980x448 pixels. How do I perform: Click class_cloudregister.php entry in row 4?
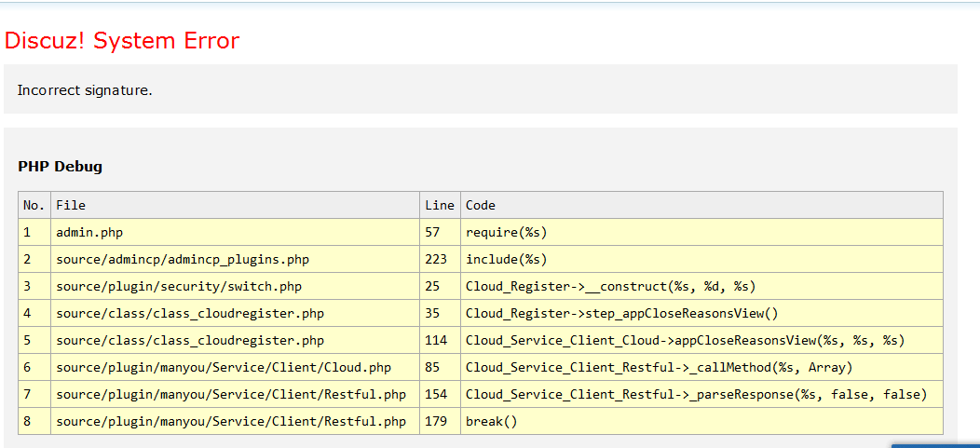[x=190, y=313]
